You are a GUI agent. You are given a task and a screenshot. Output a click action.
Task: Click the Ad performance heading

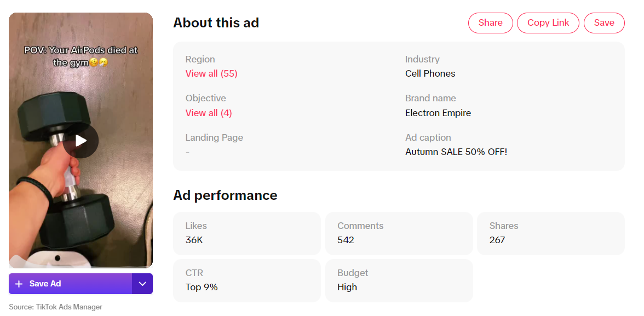click(x=225, y=196)
